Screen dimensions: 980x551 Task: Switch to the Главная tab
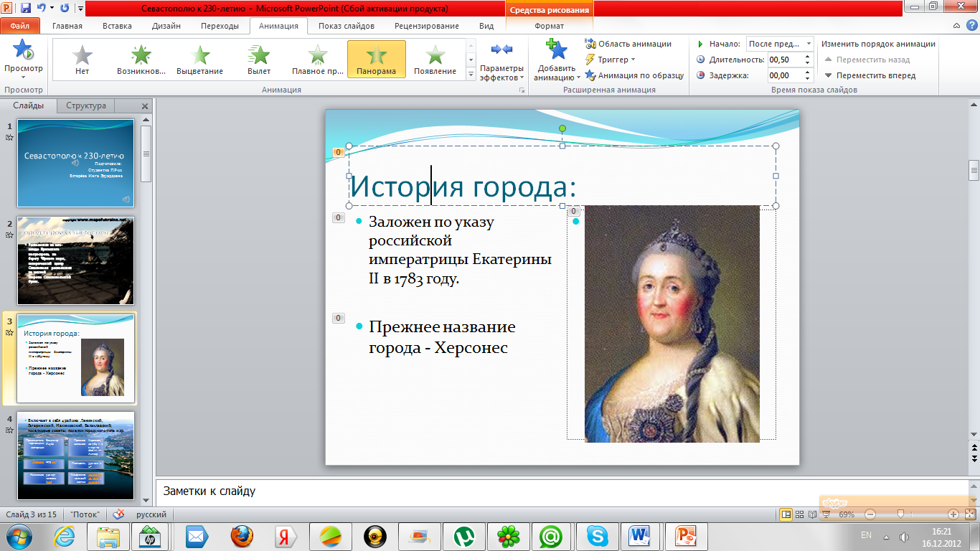click(67, 26)
